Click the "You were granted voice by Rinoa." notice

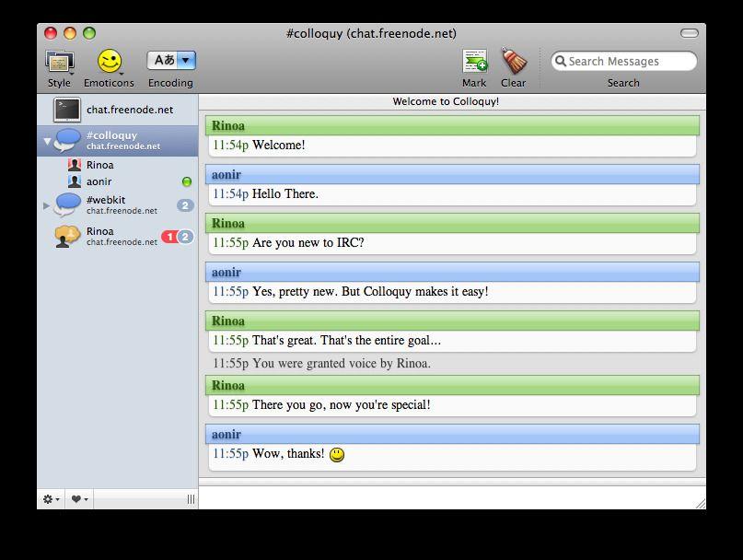(321, 363)
